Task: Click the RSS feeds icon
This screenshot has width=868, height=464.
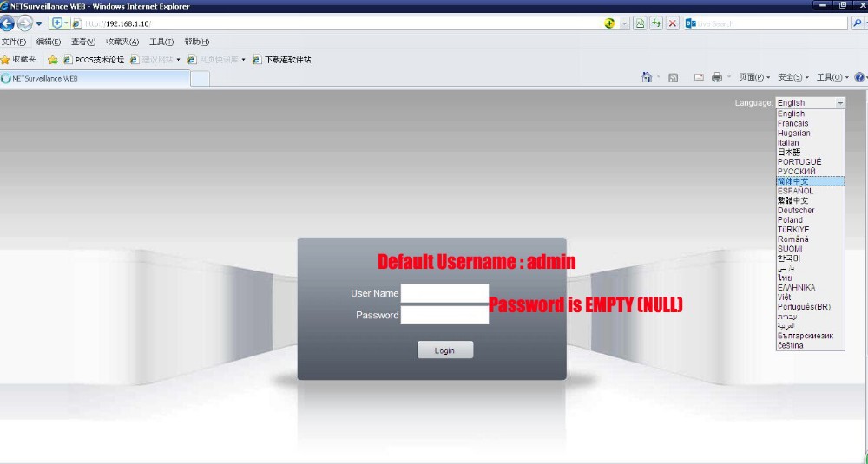Action: point(672,77)
